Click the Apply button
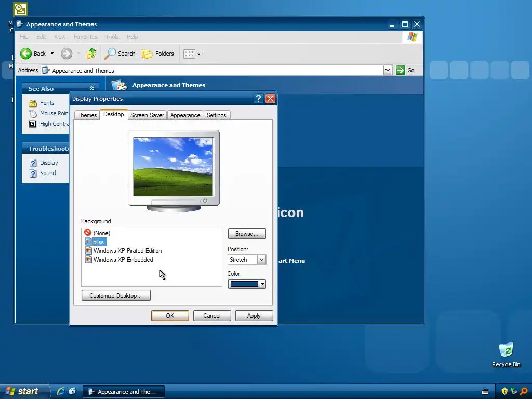 pyautogui.click(x=254, y=316)
